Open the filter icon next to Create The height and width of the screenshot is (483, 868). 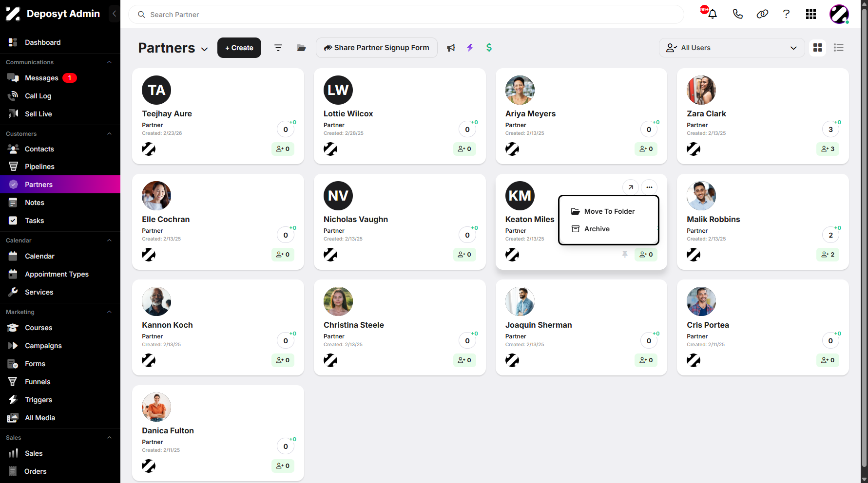coord(278,48)
